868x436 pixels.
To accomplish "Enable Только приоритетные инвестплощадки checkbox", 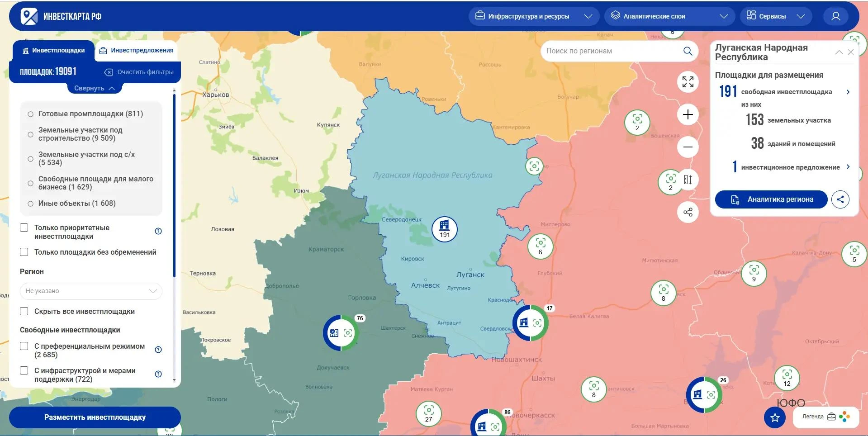I will click(x=24, y=227).
